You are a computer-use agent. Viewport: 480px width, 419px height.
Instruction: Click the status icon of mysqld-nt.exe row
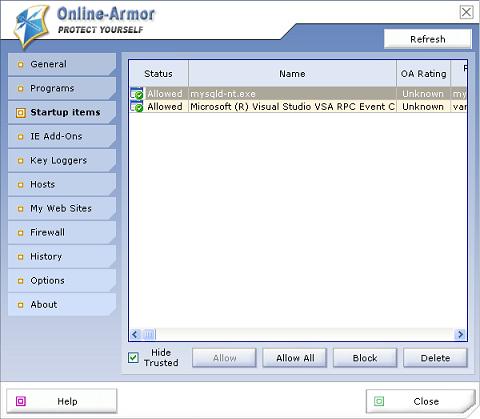point(137,94)
